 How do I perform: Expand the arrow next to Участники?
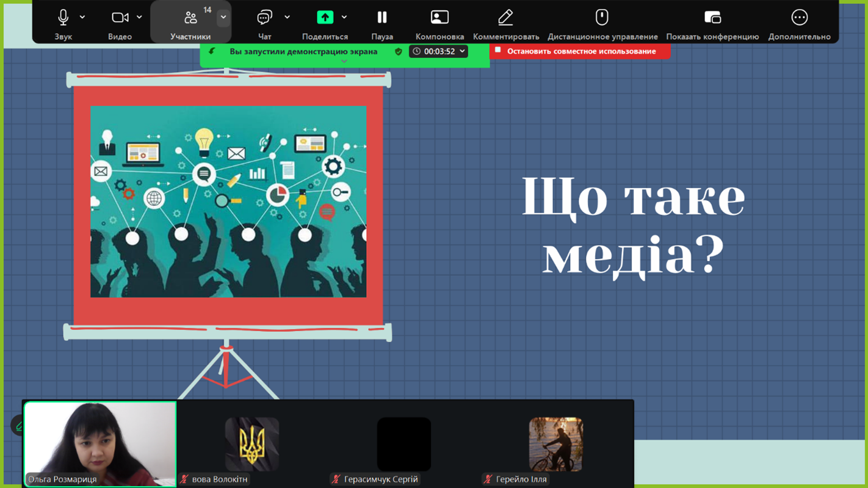(223, 18)
